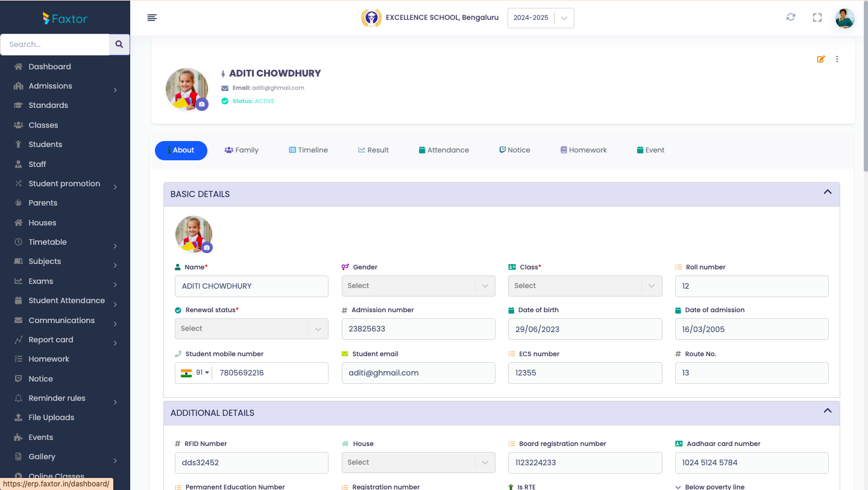868x490 pixels.
Task: Open the Class select dropdown
Action: (x=585, y=286)
